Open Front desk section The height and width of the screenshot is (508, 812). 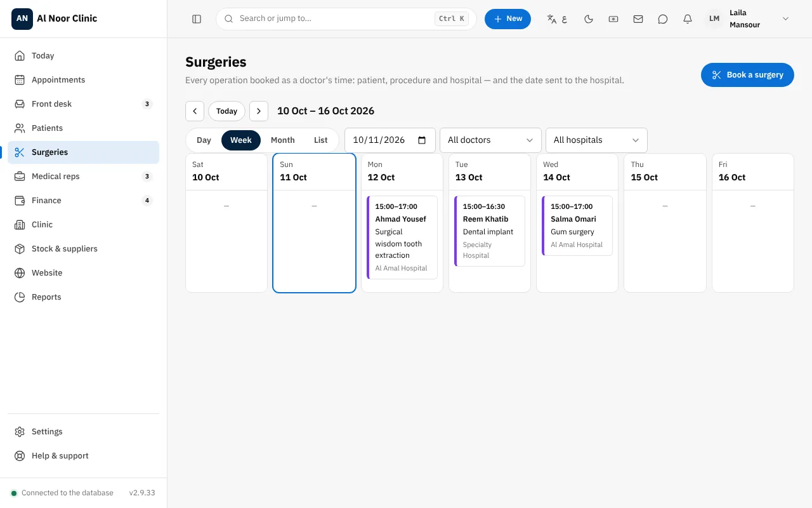point(83,104)
